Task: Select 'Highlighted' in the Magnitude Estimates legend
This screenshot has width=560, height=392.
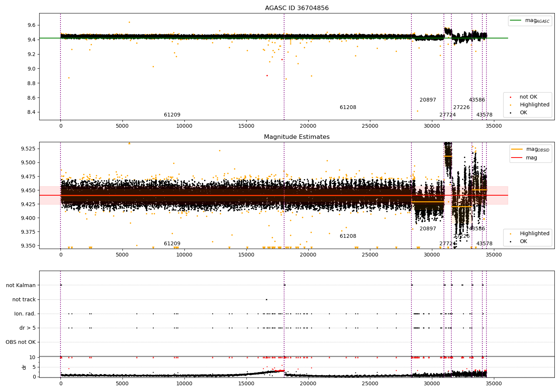Action: pyautogui.click(x=535, y=233)
